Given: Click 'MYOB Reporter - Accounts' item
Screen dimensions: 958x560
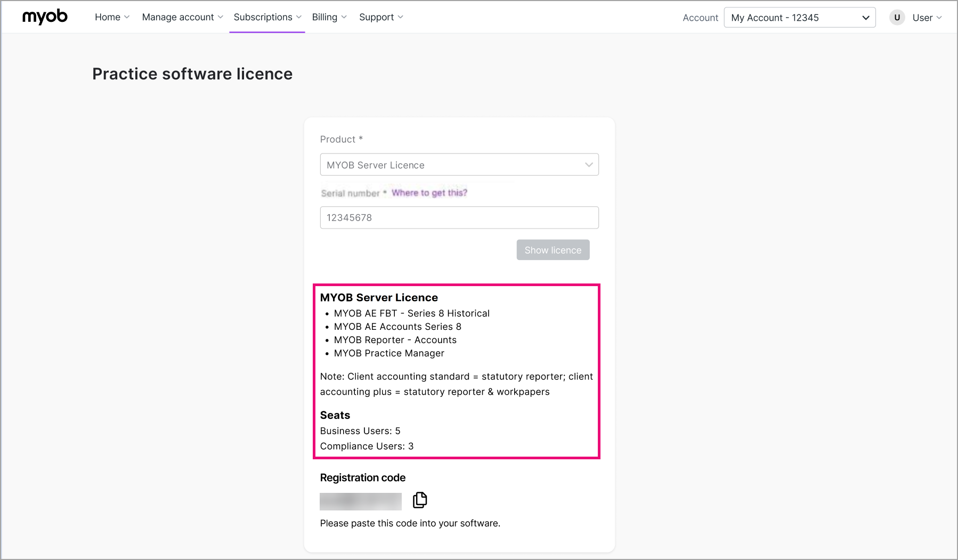Looking at the screenshot, I should (x=395, y=340).
